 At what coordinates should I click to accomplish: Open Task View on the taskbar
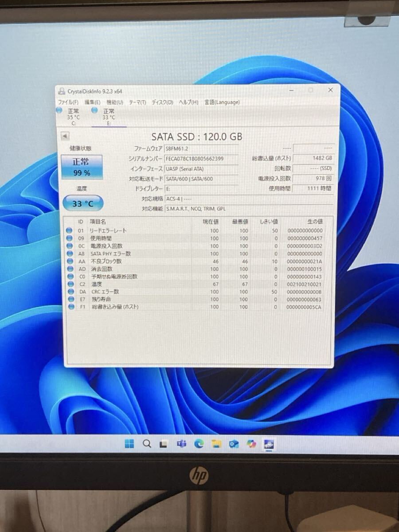tap(164, 444)
